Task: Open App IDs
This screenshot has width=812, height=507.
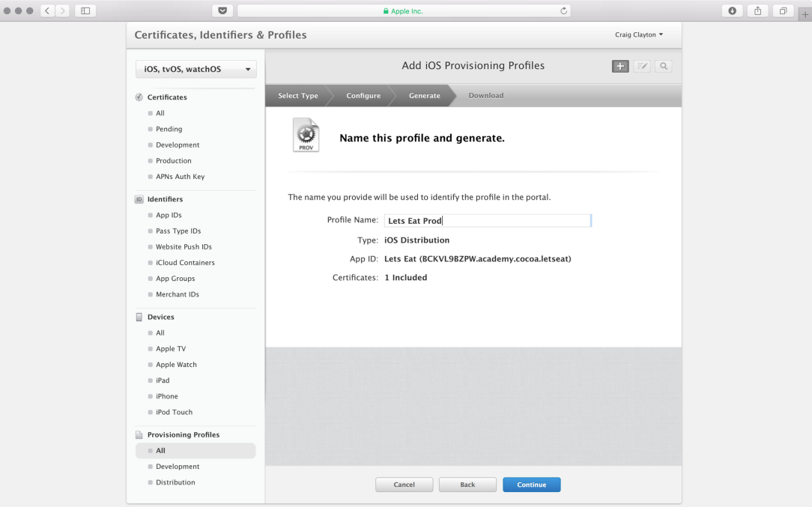Action: click(169, 216)
